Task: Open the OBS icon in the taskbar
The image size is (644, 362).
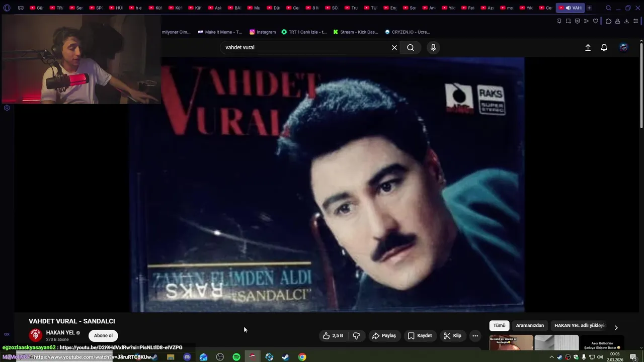Action: pos(220,357)
